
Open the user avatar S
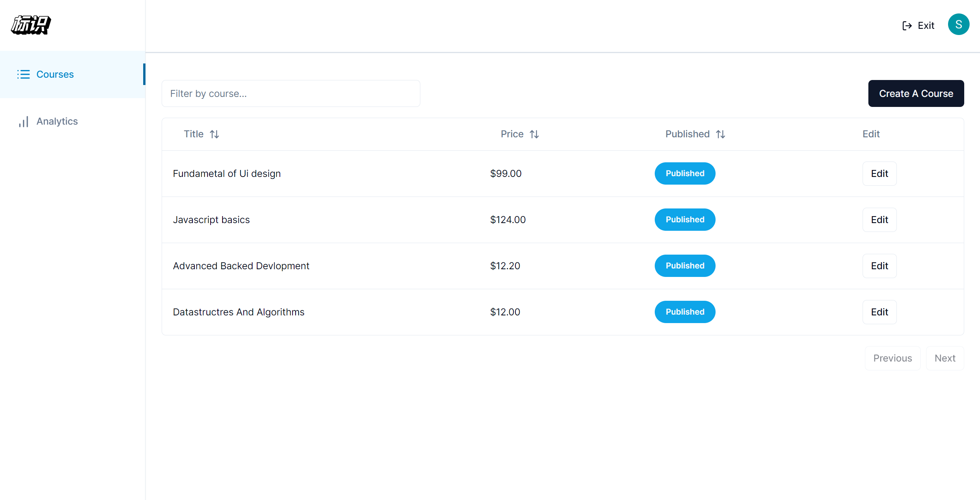tap(958, 25)
